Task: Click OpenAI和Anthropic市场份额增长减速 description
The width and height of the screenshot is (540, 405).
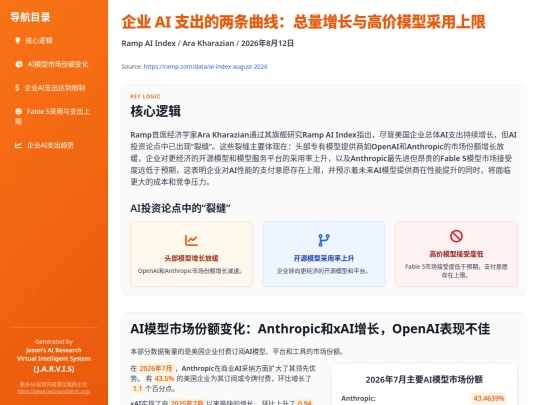Action: click(x=191, y=271)
